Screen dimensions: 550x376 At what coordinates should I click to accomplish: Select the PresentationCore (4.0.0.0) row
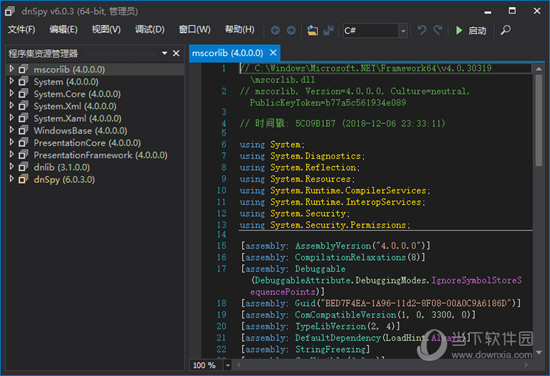pos(95,143)
